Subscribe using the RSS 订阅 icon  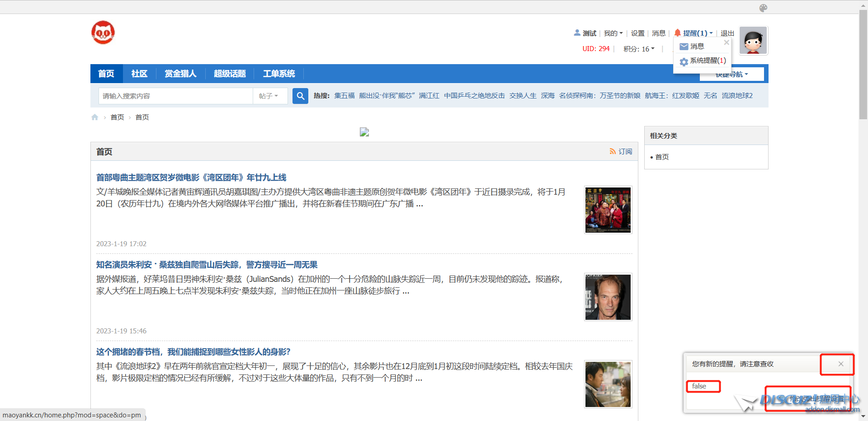click(613, 151)
